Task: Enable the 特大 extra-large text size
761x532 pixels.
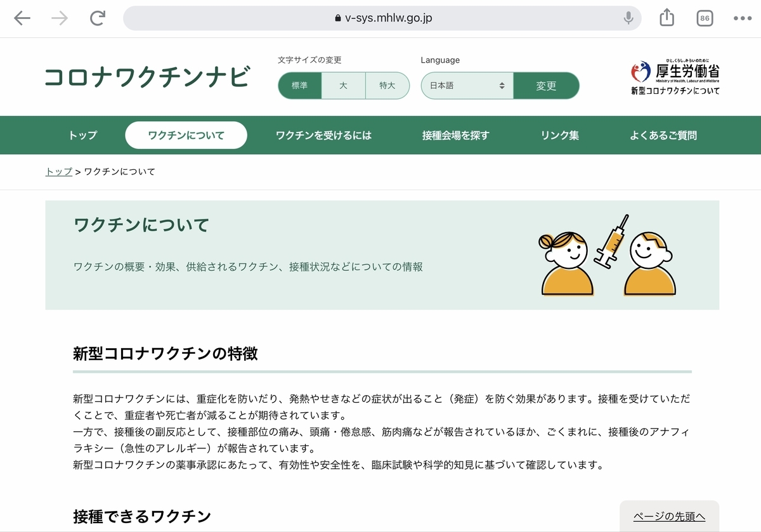Action: pos(387,86)
